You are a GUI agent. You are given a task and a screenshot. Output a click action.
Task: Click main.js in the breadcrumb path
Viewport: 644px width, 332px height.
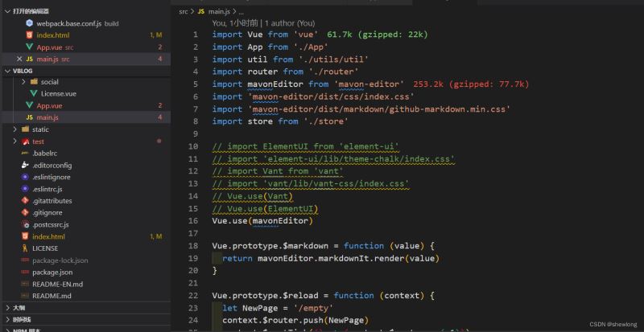[x=220, y=11]
